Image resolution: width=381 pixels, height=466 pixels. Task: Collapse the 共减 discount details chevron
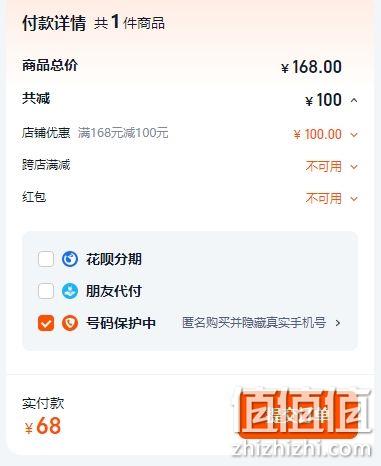click(x=354, y=100)
